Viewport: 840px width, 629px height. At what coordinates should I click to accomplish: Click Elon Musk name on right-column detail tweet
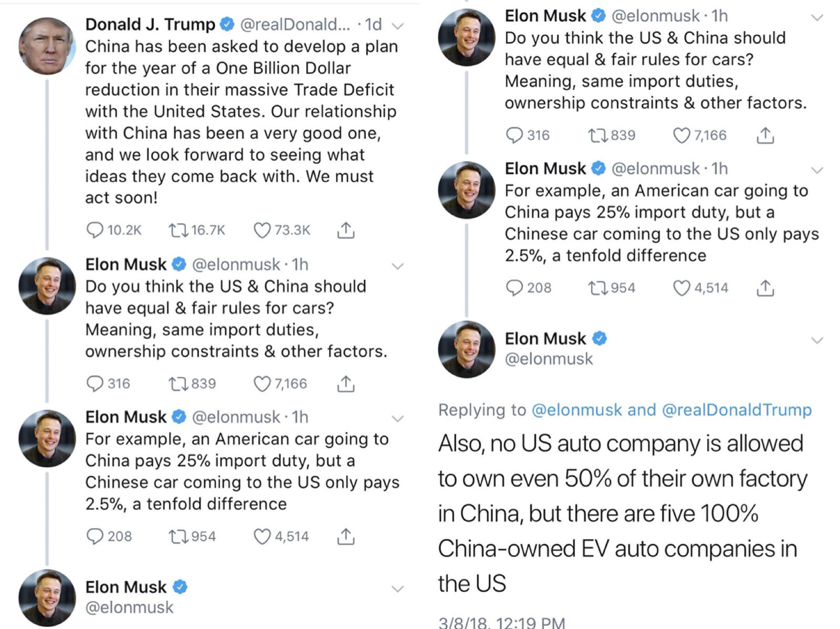pyautogui.click(x=545, y=339)
